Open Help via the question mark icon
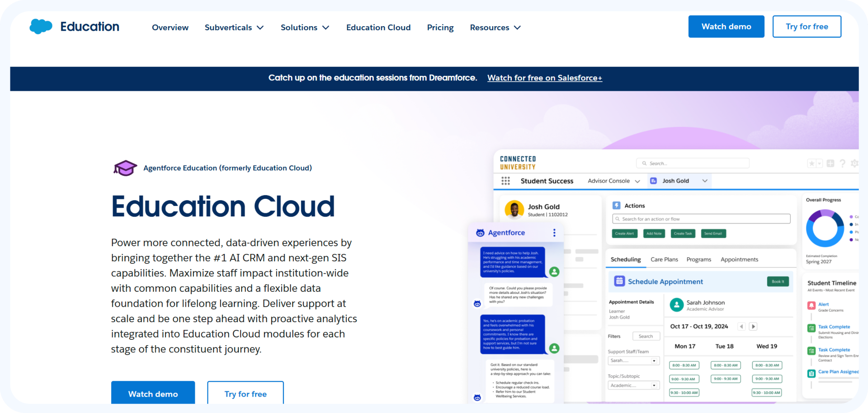 [x=842, y=163]
